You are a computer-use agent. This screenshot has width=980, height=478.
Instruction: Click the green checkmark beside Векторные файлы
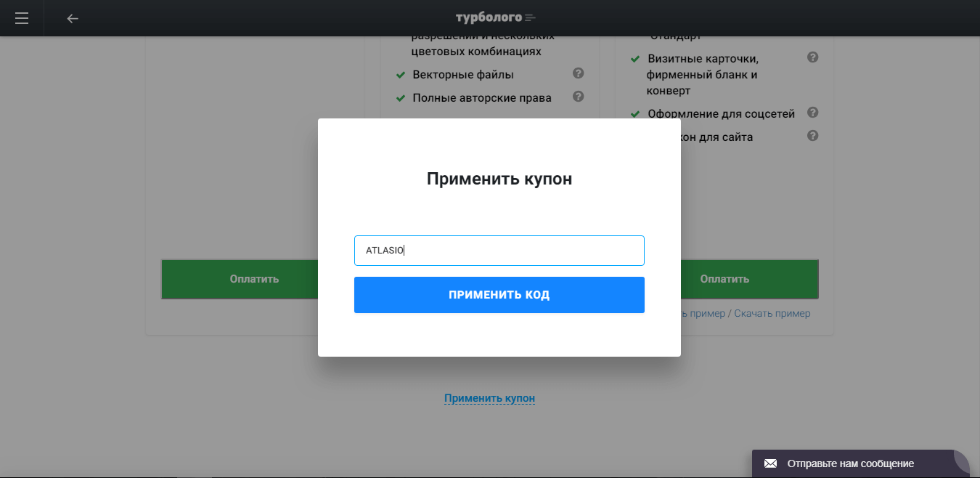[400, 75]
